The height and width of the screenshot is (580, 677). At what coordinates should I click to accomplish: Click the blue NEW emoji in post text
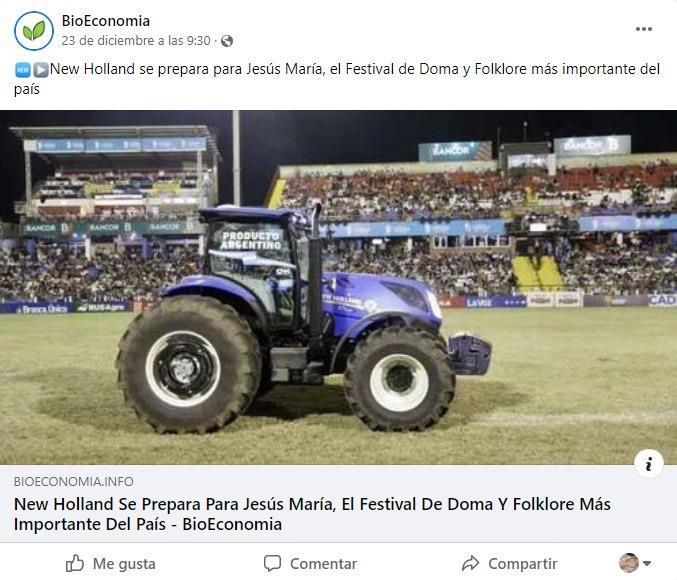click(x=23, y=70)
